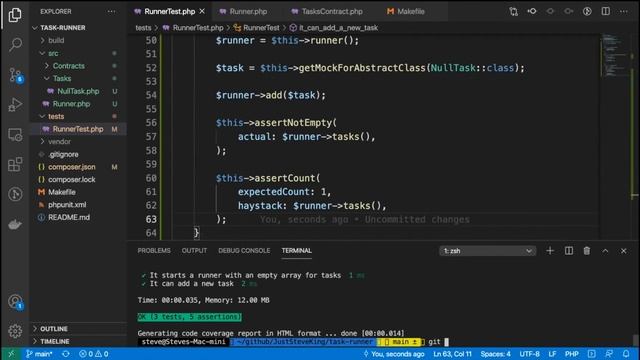Click split editor right icon
Screen dimensions: 640x360
tap(606, 11)
